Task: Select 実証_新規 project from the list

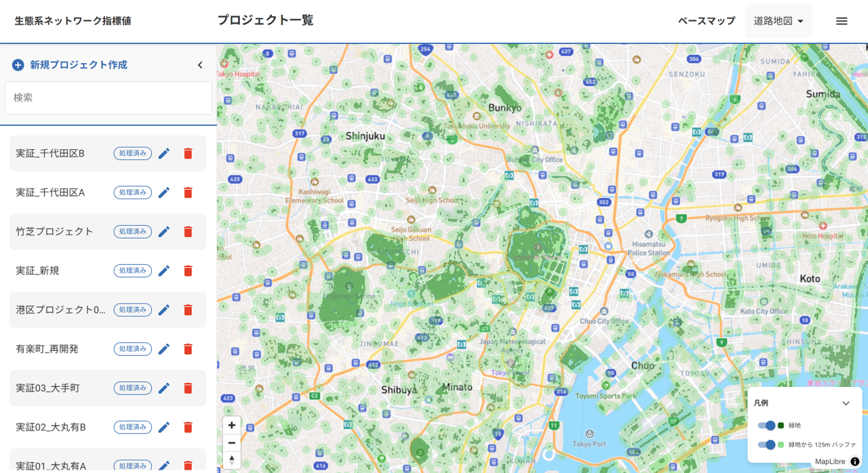Action: click(37, 271)
